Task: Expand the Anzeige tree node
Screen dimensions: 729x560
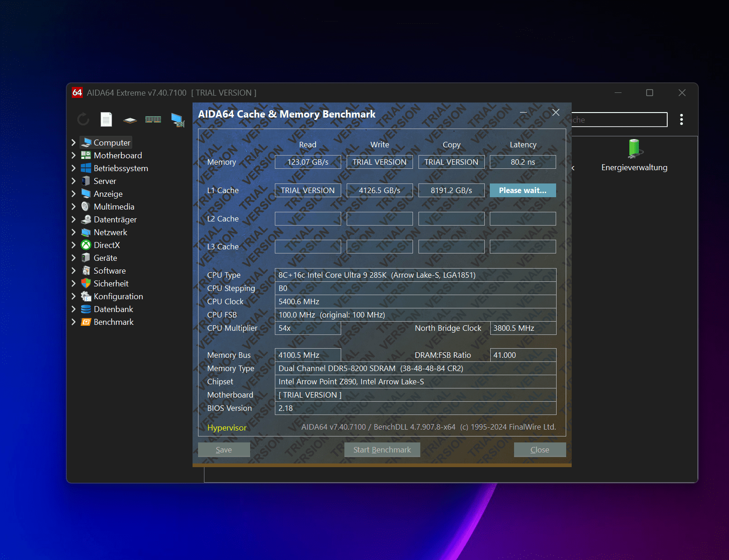Action: point(74,194)
